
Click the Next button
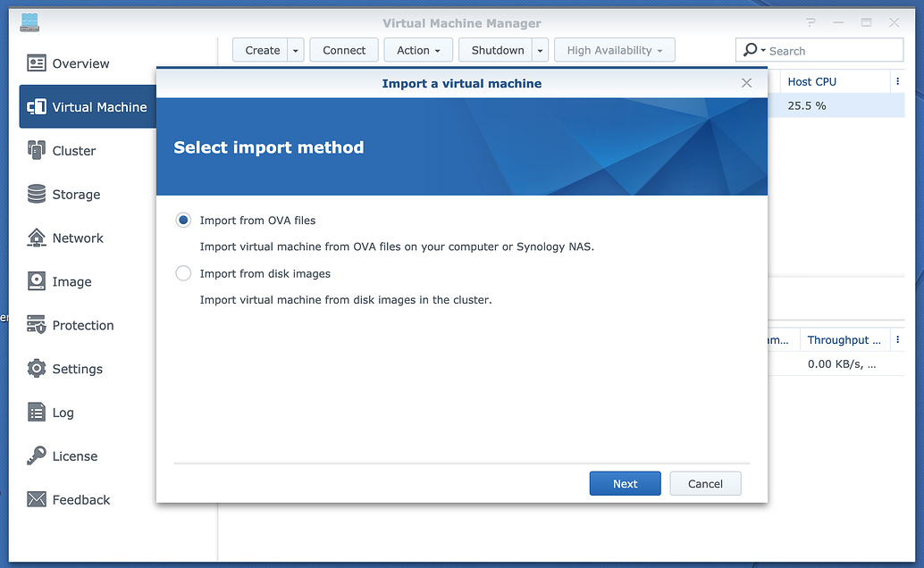625,484
